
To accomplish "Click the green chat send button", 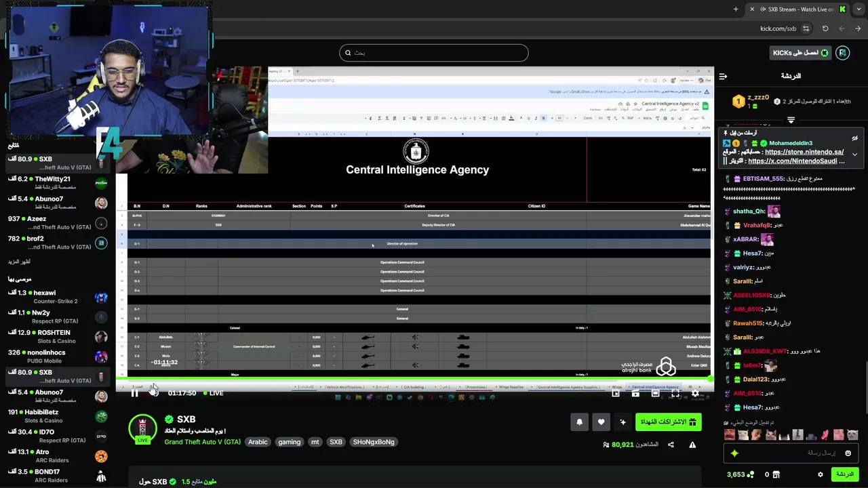I will click(x=845, y=474).
